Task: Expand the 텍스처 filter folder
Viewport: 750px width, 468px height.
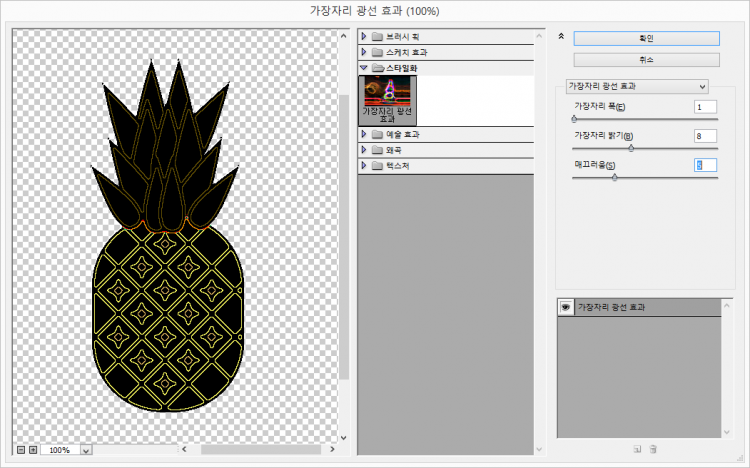Action: point(364,166)
